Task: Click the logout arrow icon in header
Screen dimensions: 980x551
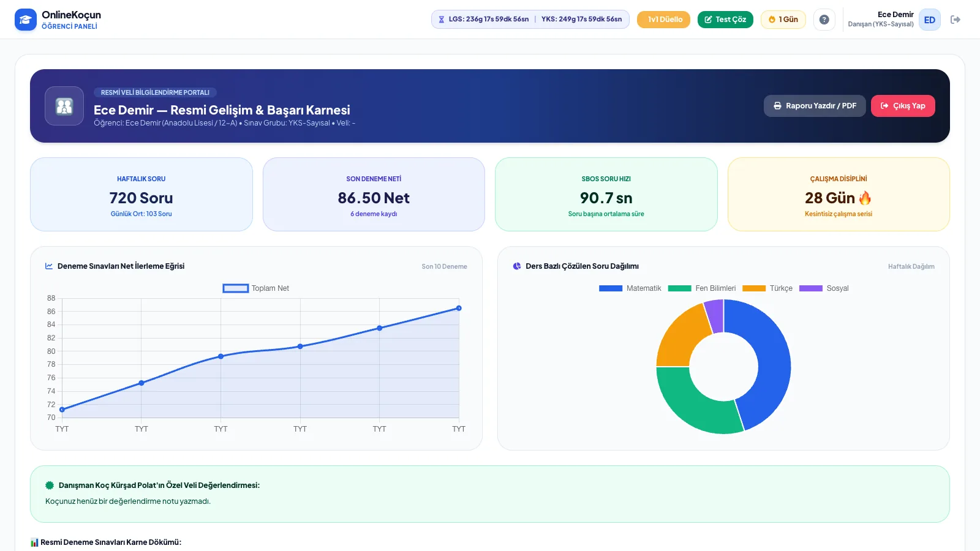Action: pos(956,20)
